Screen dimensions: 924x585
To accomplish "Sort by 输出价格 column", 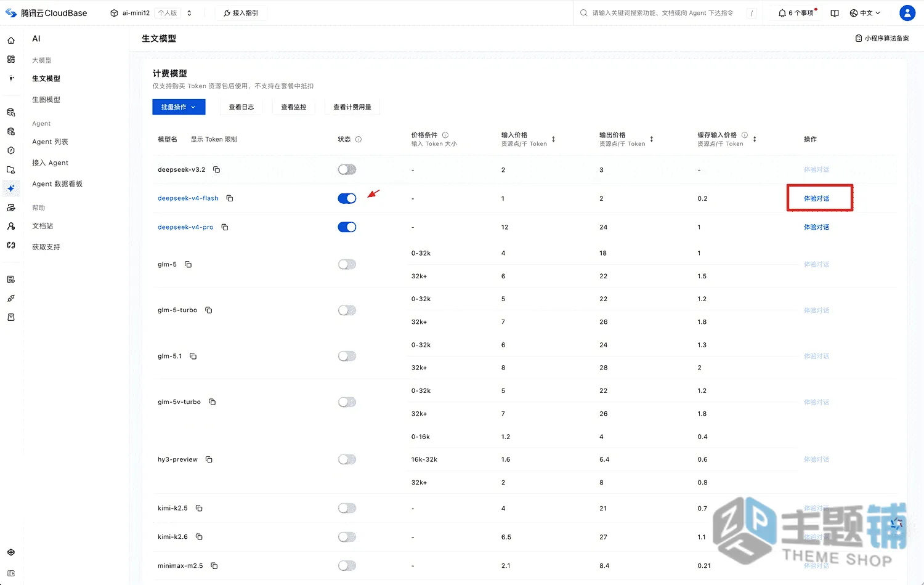I will (651, 139).
